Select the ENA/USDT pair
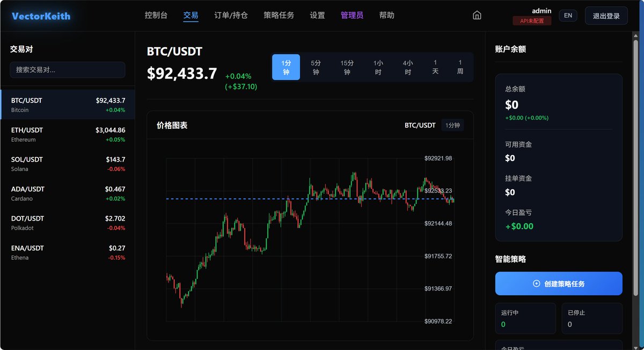 [x=68, y=252]
